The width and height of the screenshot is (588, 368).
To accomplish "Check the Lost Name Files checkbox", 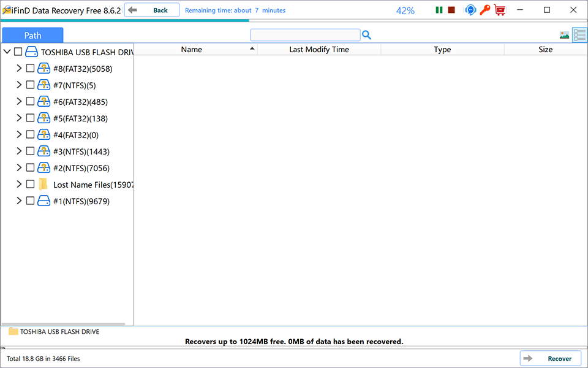I will click(31, 184).
